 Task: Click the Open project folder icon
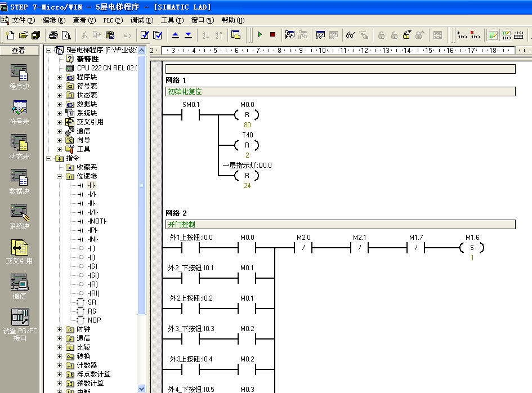tap(23, 35)
